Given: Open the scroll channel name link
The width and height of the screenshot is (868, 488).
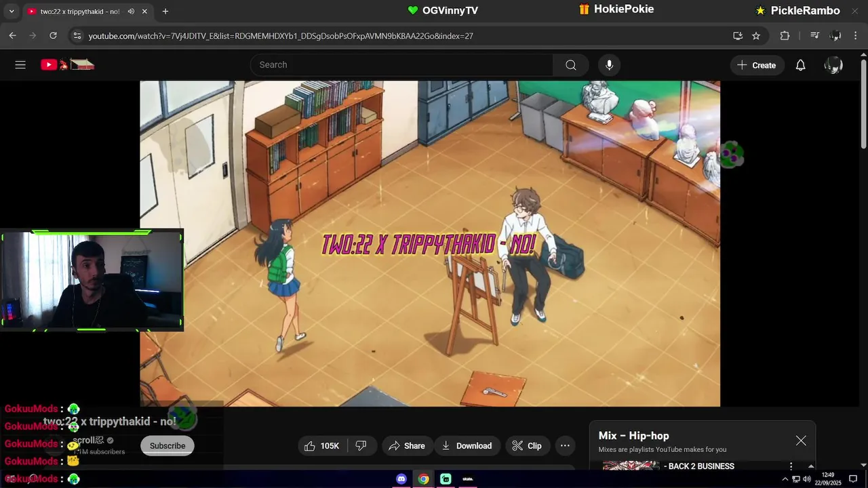Looking at the screenshot, I should tap(88, 441).
